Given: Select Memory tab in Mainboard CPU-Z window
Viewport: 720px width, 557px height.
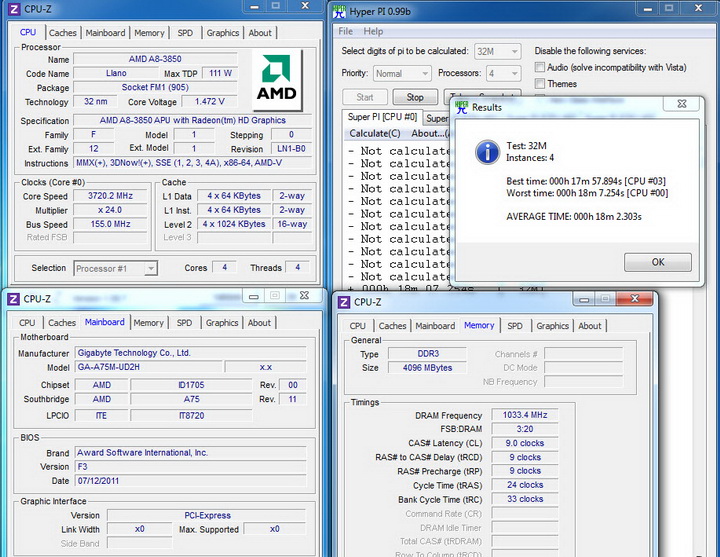Looking at the screenshot, I should 148,323.
